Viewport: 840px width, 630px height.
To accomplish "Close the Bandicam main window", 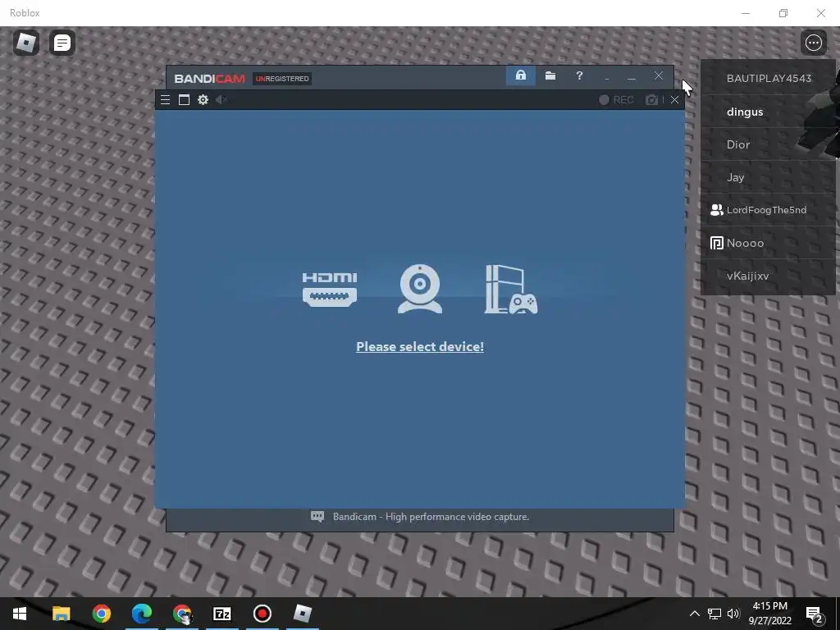I will tap(659, 75).
